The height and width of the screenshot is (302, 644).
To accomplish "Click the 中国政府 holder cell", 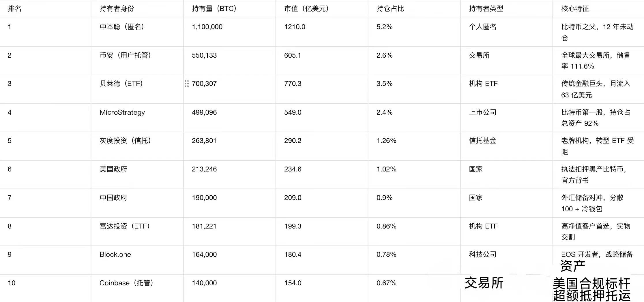I will coord(113,198).
